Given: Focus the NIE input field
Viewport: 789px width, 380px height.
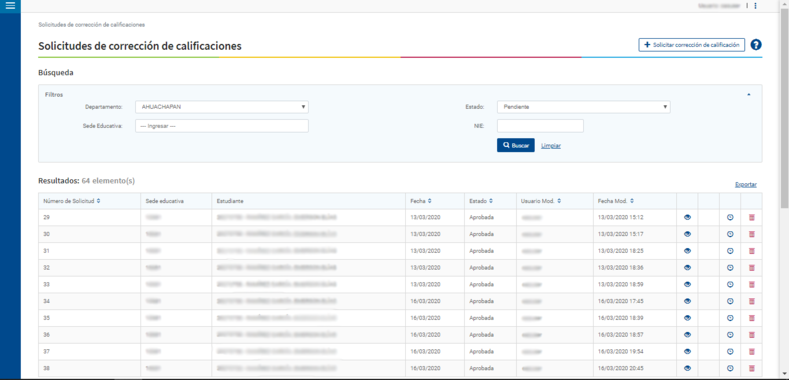Looking at the screenshot, I should [540, 126].
